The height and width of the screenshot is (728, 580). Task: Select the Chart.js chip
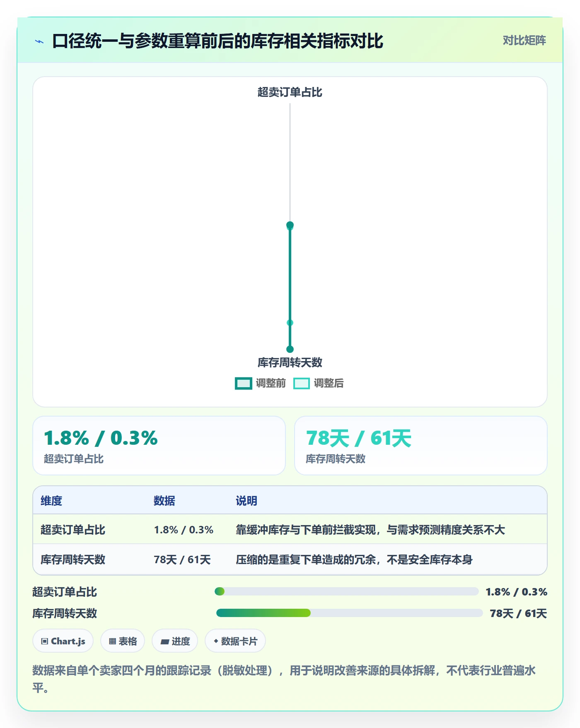(x=63, y=641)
